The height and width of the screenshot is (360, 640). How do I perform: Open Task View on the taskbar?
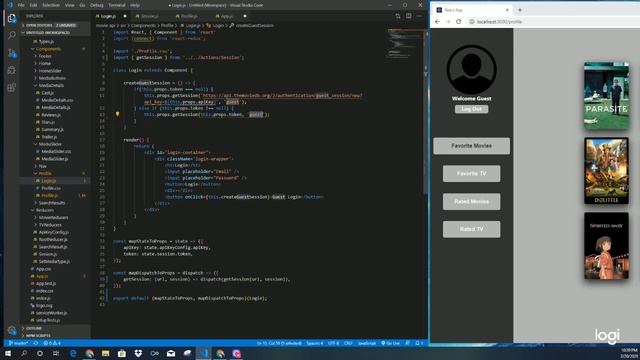pyautogui.click(x=56, y=353)
